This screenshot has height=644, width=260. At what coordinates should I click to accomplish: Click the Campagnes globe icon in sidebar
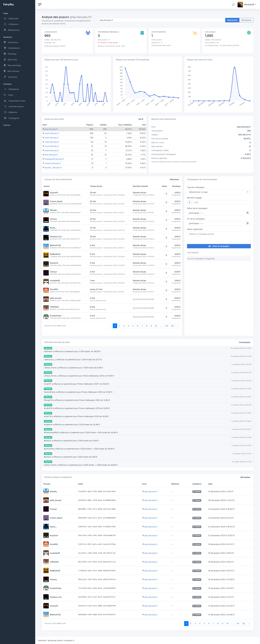pos(5,118)
